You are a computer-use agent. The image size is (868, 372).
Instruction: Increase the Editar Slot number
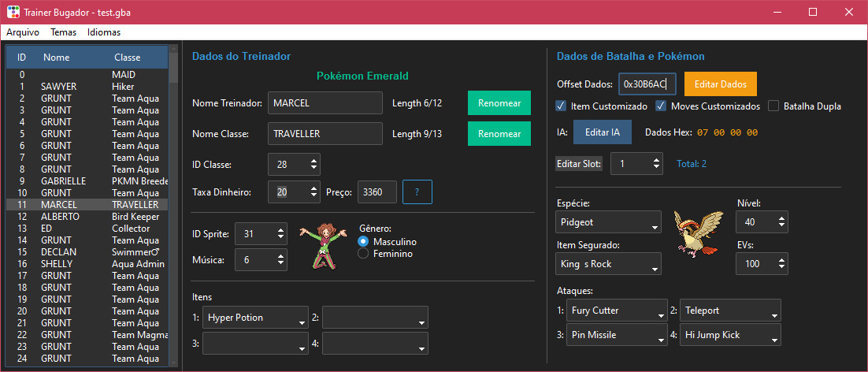(x=657, y=160)
